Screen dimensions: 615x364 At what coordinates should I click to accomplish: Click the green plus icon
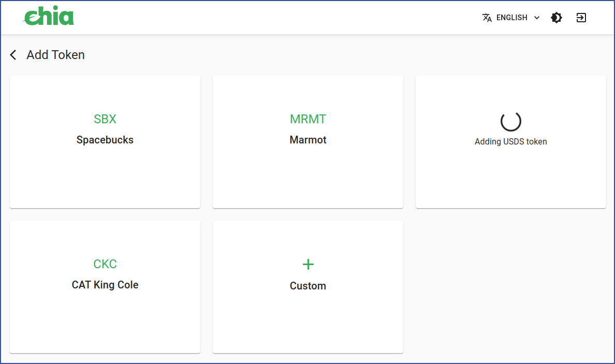(309, 265)
